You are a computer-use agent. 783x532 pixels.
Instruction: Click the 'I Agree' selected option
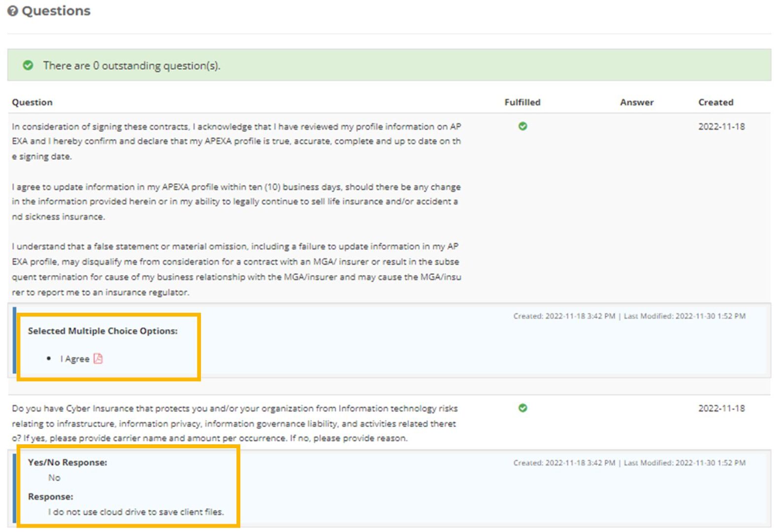(75, 359)
